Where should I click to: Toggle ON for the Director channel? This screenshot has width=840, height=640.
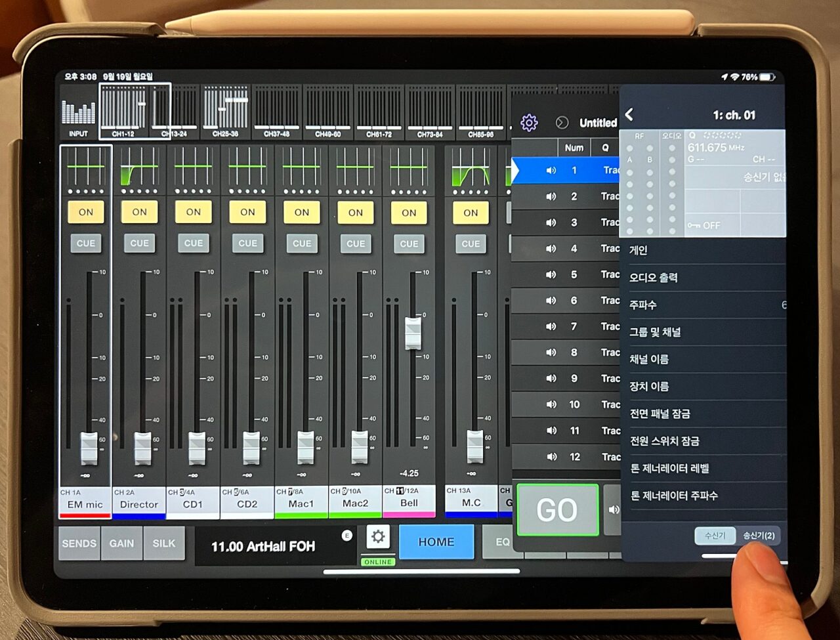tap(140, 213)
